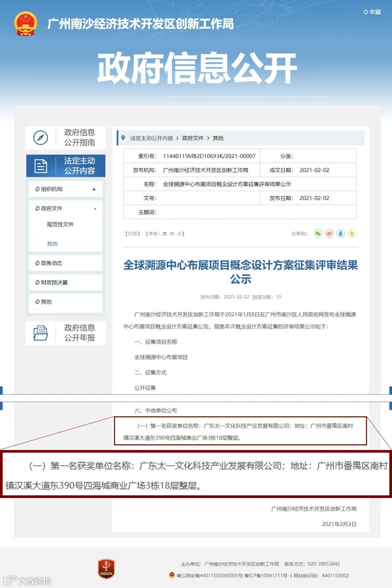
Task: Collapse 政府文件 with the minus sign
Action: coord(95,209)
